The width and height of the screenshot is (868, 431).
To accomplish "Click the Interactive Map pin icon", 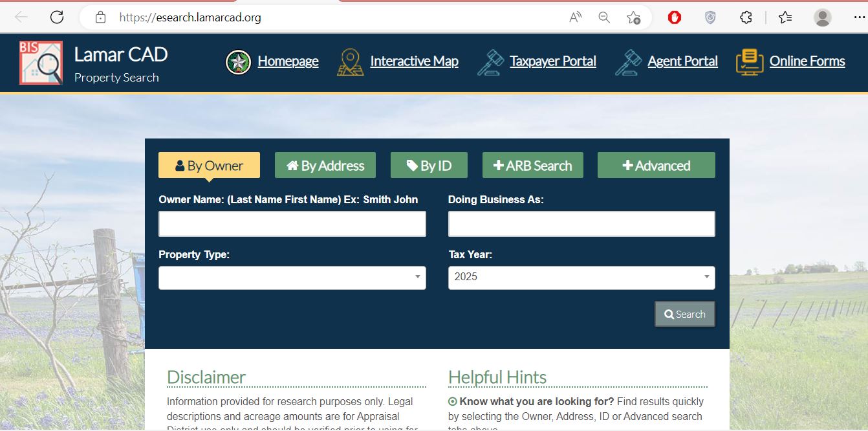I will [x=350, y=62].
